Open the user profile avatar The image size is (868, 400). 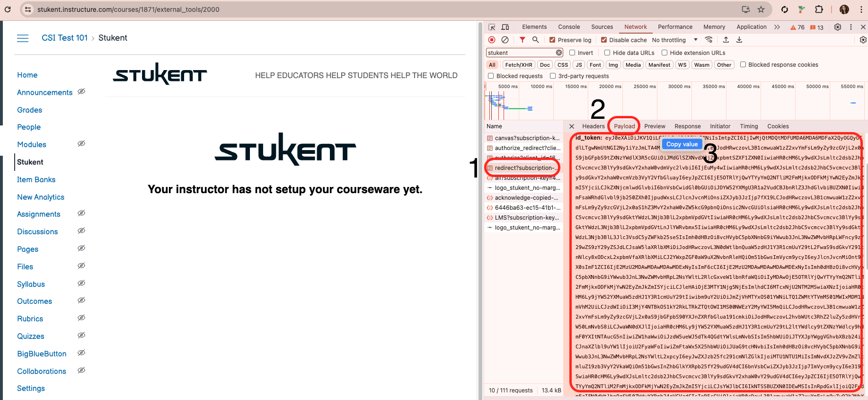(844, 9)
